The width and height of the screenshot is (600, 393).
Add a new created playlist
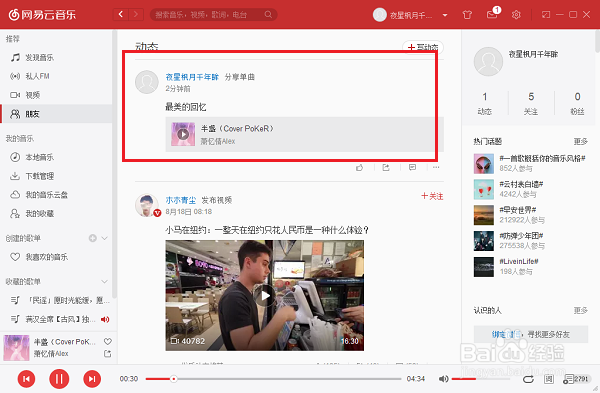(93, 238)
